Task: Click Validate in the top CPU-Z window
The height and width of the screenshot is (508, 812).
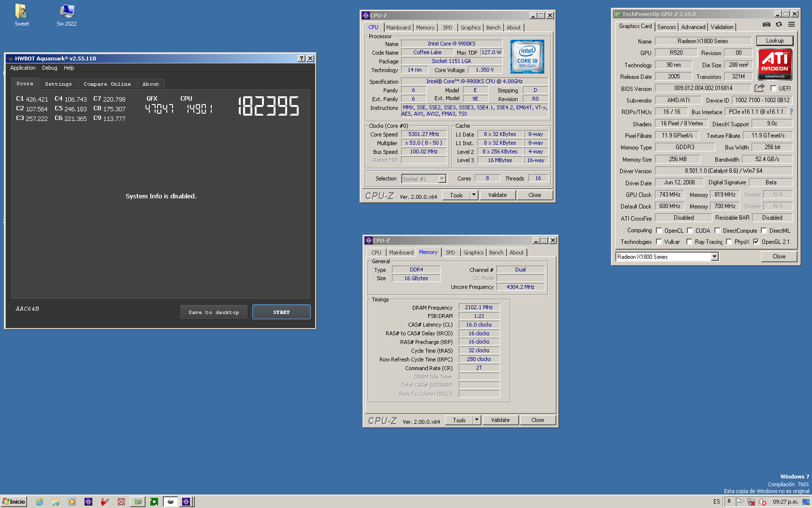Action: (x=497, y=195)
